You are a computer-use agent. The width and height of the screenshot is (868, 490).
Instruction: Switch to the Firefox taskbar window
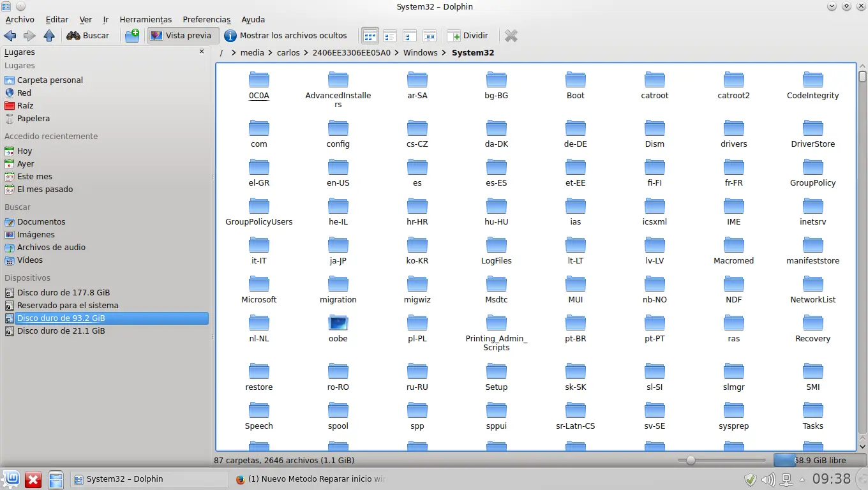(311, 479)
